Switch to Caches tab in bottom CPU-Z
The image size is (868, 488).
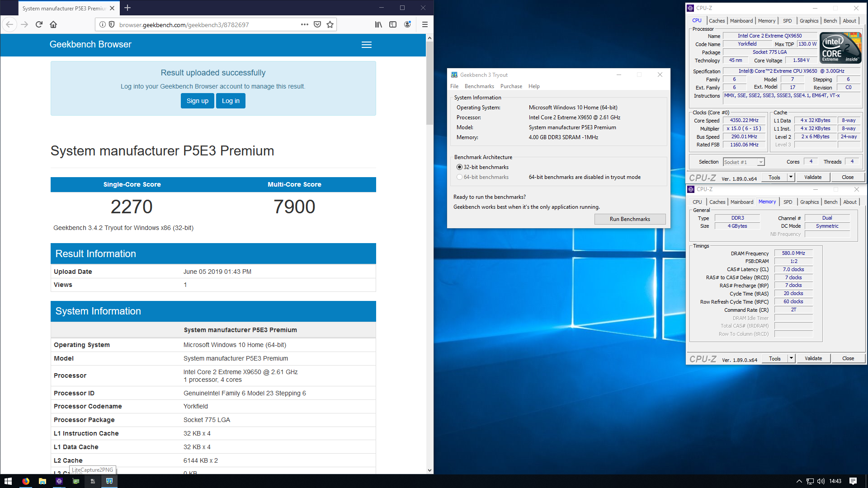(x=717, y=202)
